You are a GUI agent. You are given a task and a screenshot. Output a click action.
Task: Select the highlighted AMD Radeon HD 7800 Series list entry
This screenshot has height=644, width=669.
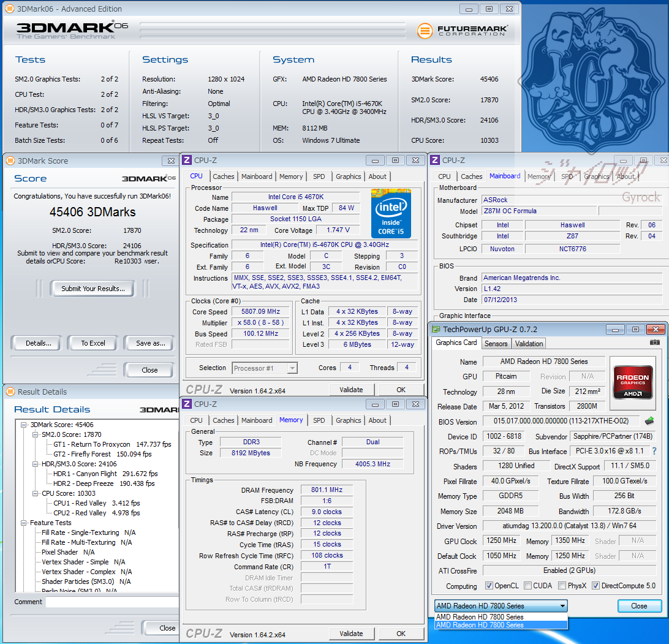(501, 625)
